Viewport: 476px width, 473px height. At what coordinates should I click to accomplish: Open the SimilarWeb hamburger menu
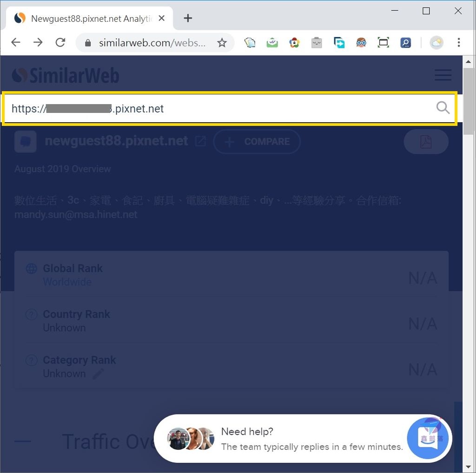(x=443, y=75)
